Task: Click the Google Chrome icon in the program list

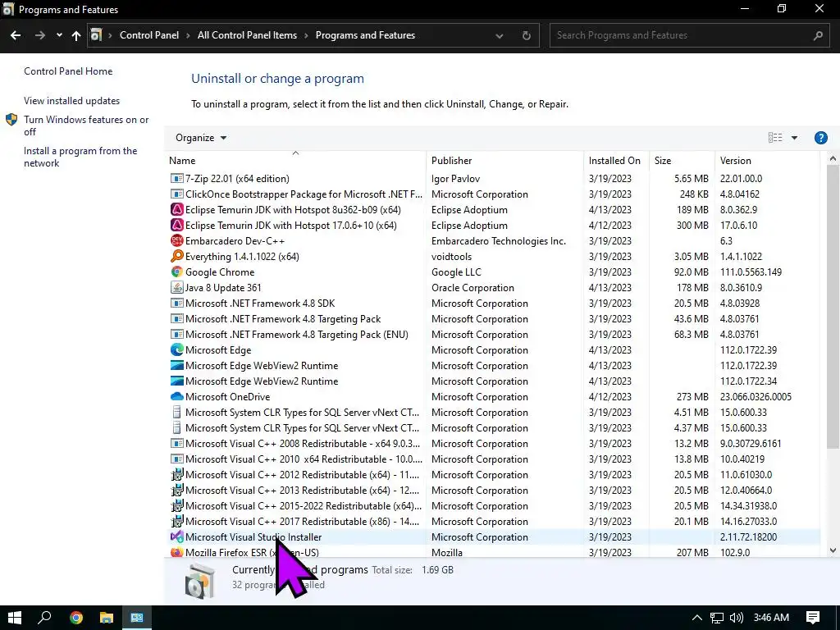Action: pos(177,272)
